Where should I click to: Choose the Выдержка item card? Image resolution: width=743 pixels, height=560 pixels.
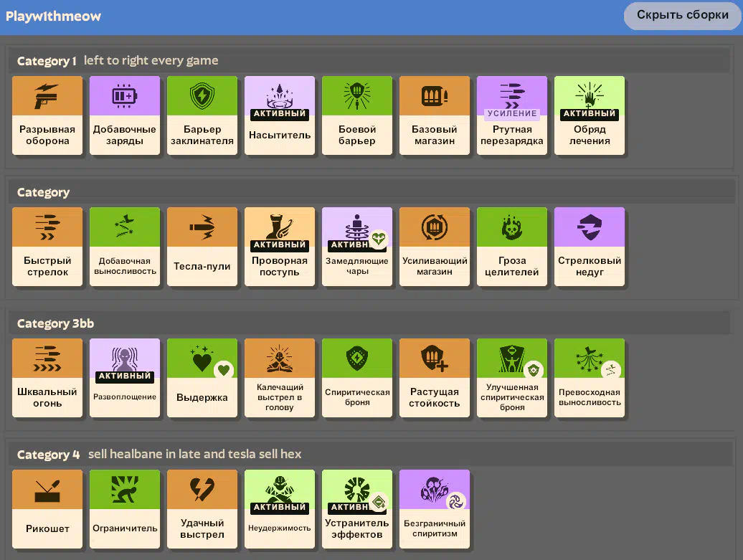click(202, 378)
